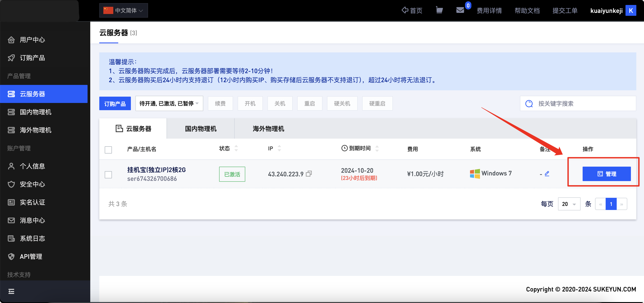Screen dimensions: 644x303
Task: Open the mail messages envelope icon
Action: pyautogui.click(x=460, y=10)
